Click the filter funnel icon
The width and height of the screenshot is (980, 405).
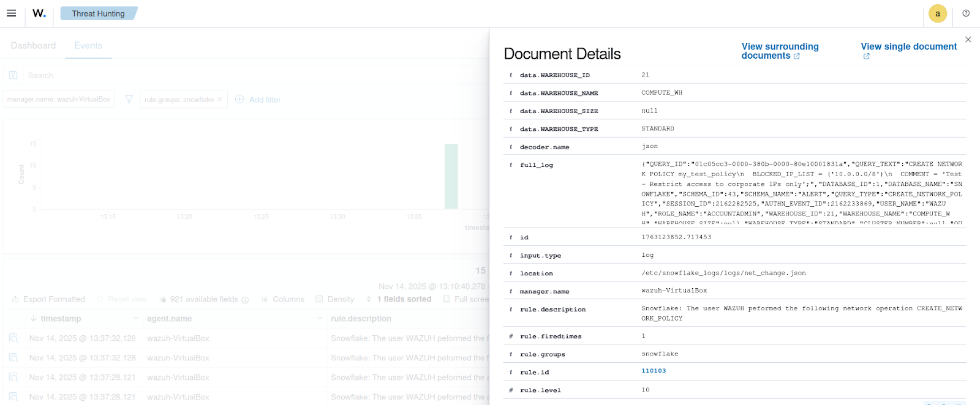129,99
